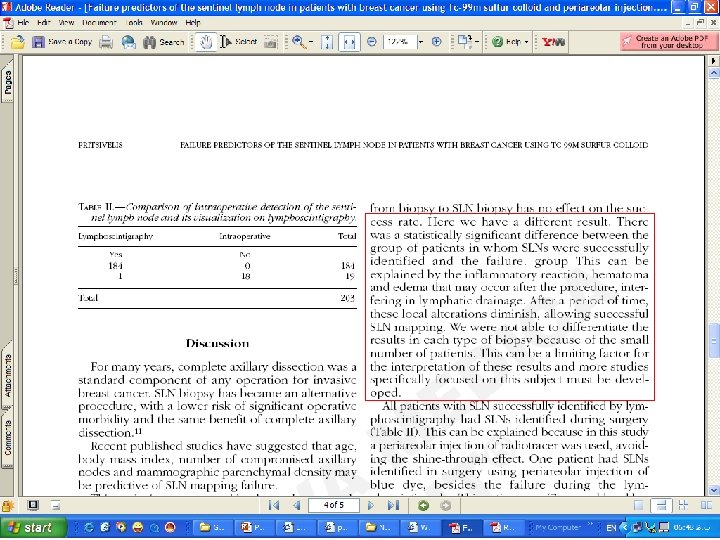
Task: Switch to Continuous Facing layout
Action: tap(684, 506)
